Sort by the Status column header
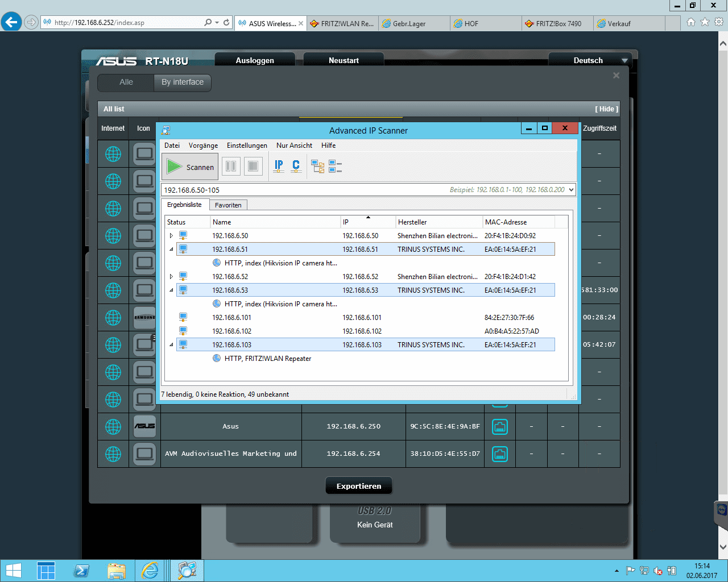This screenshot has height=582, width=728. tap(188, 222)
